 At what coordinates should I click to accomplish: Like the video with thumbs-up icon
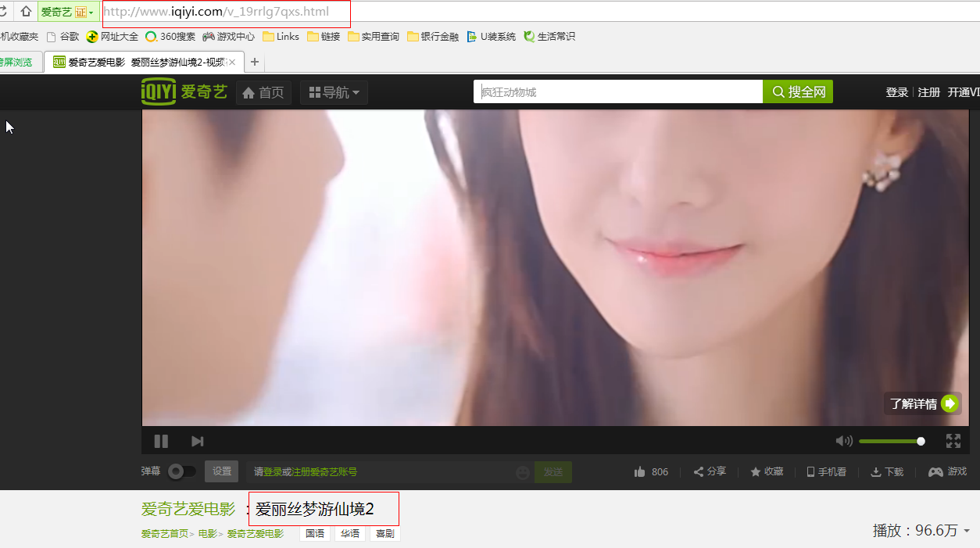pos(640,471)
